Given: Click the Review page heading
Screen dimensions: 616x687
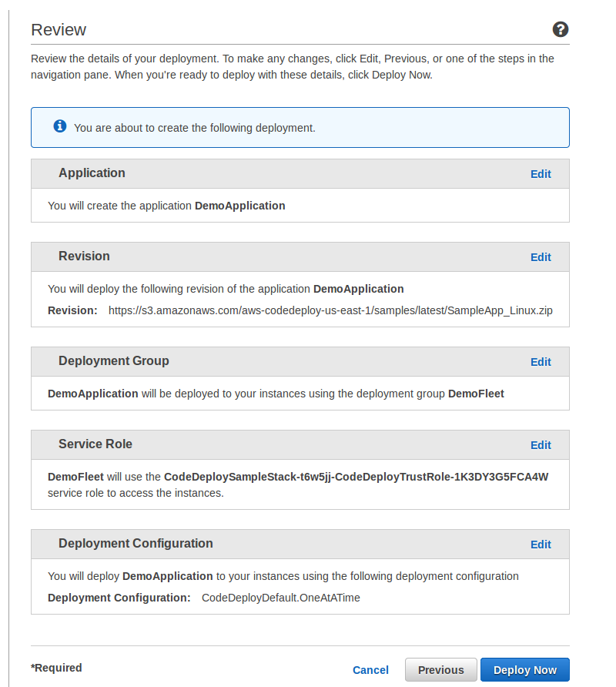Looking at the screenshot, I should pyautogui.click(x=59, y=30).
